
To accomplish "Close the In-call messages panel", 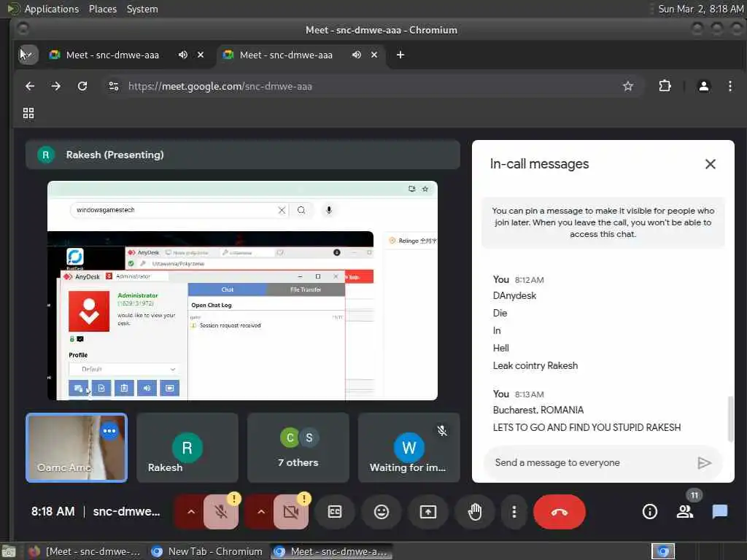I will [x=710, y=164].
